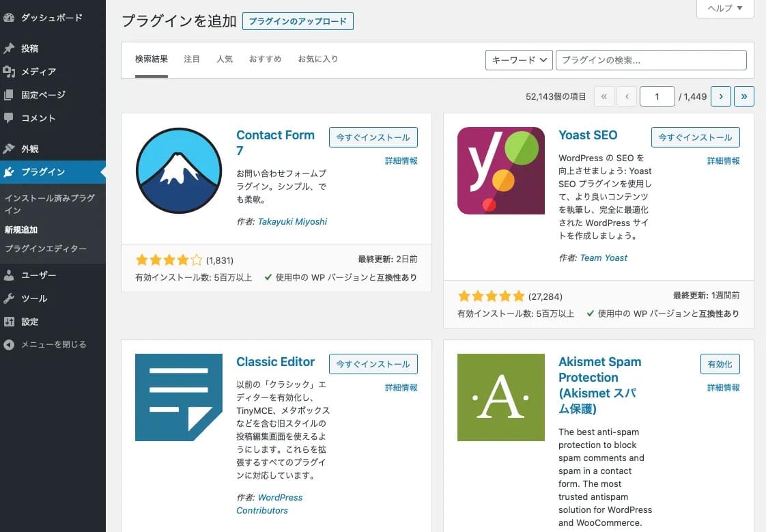Click the Akismet green A logo
The height and width of the screenshot is (532, 766).
point(500,397)
